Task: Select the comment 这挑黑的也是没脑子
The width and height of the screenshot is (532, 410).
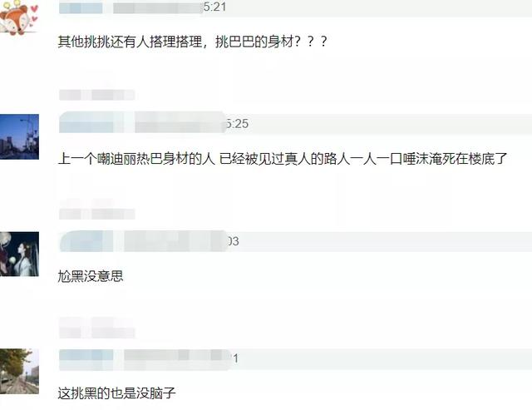Action: pyautogui.click(x=116, y=393)
